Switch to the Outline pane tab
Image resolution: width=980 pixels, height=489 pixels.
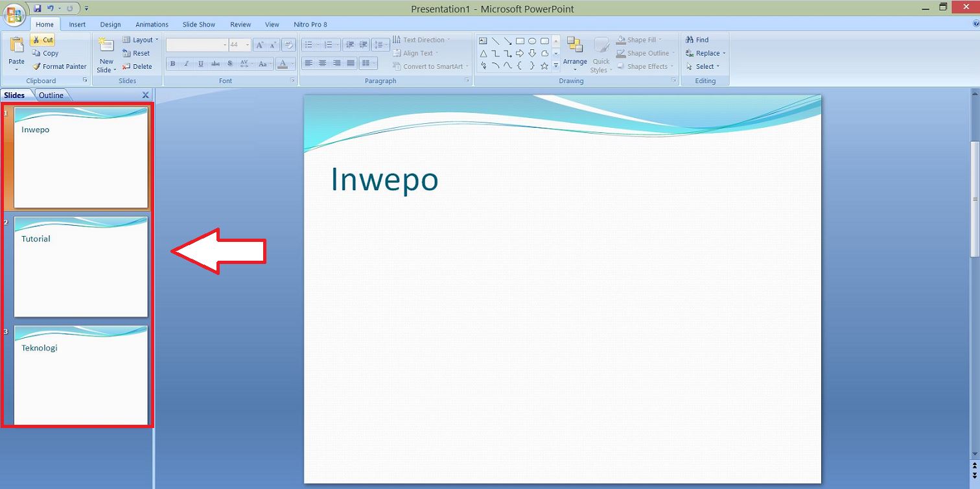pyautogui.click(x=51, y=95)
